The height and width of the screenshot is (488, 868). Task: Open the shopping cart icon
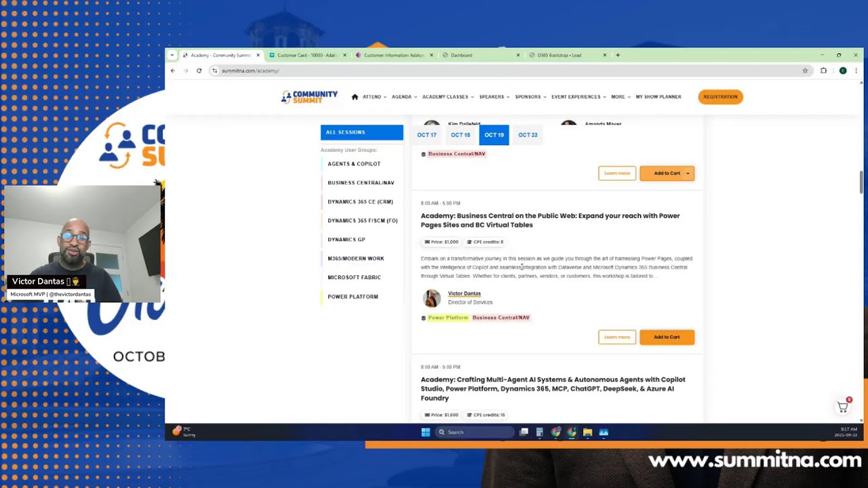tap(842, 407)
